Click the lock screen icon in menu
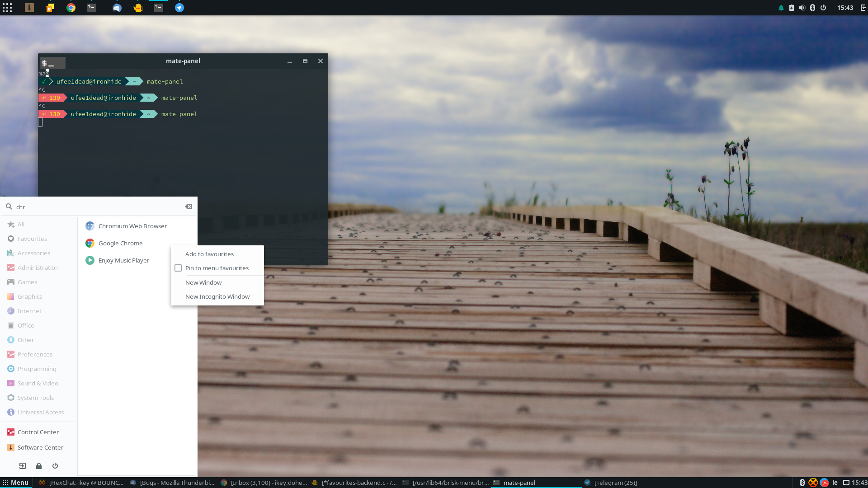Screen dimensions: 868x488 39,466
